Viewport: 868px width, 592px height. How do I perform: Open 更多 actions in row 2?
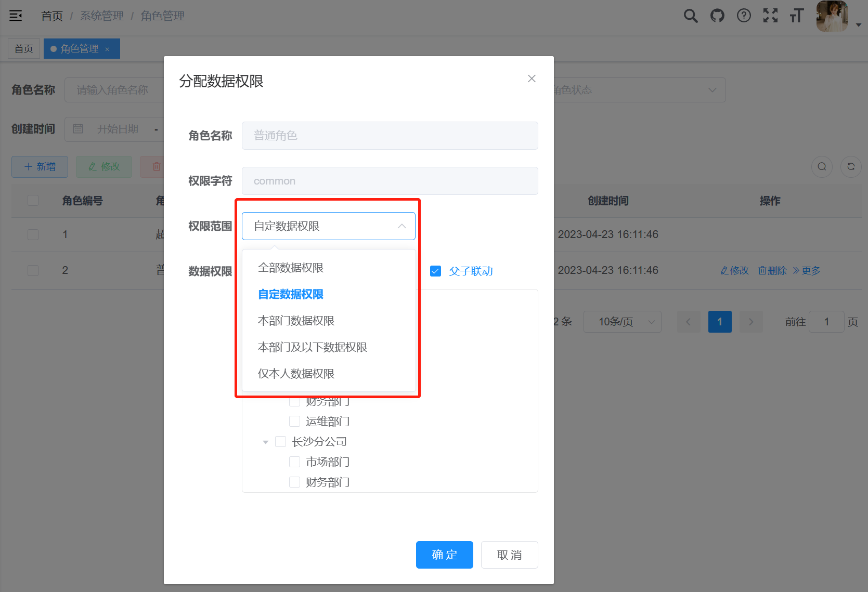[806, 270]
